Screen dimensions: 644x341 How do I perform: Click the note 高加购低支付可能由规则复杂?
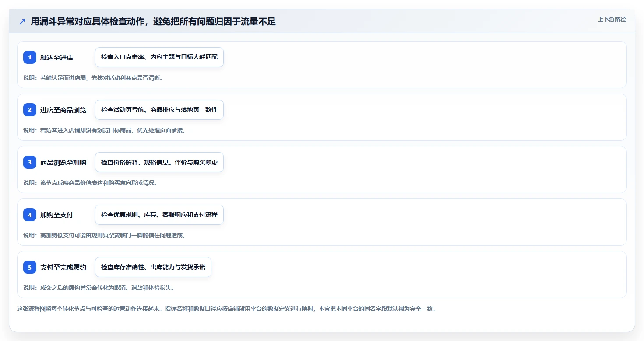(x=104, y=235)
